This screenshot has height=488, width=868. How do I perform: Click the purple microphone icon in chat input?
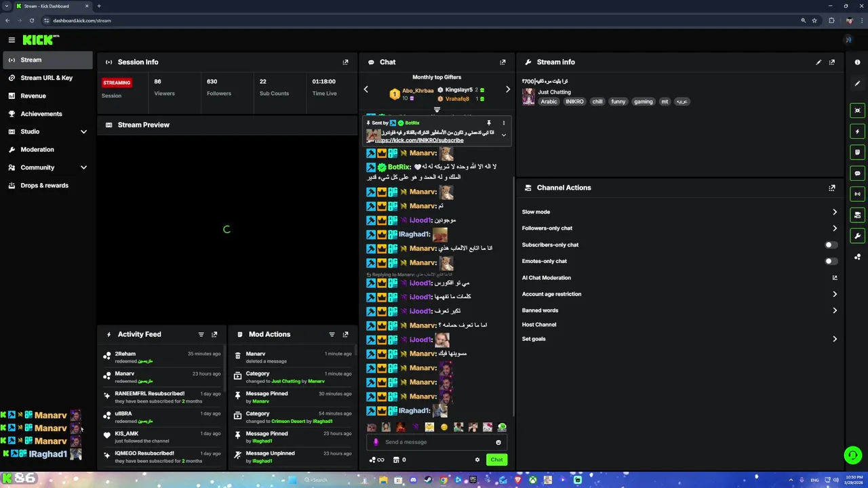376,443
